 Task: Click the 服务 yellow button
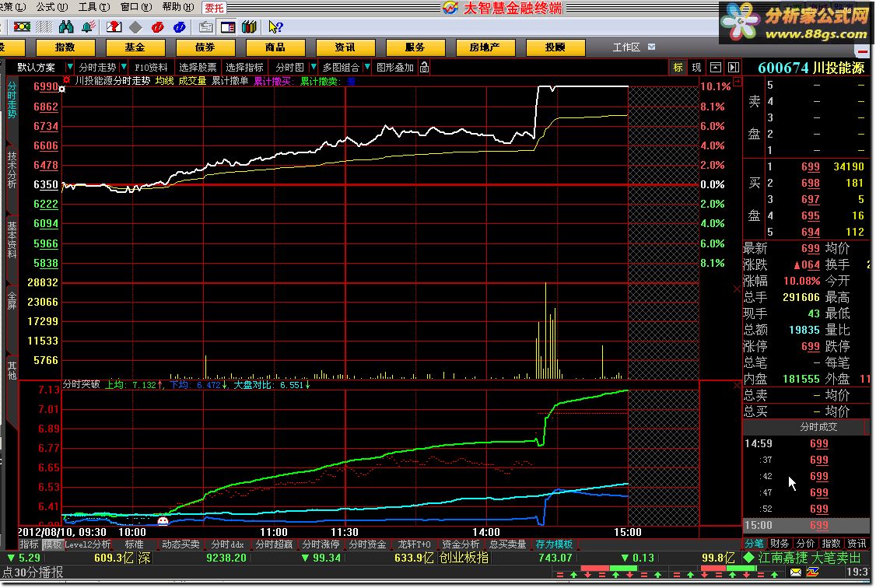415,47
